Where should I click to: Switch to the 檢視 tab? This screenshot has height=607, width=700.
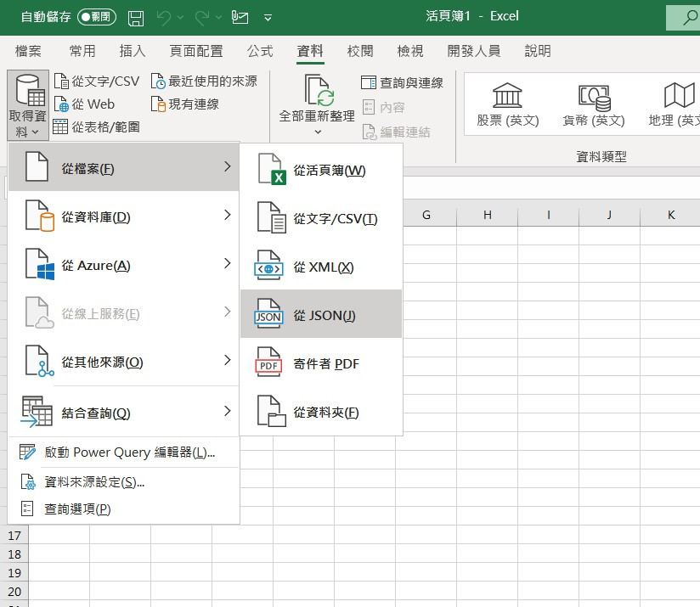tap(409, 51)
